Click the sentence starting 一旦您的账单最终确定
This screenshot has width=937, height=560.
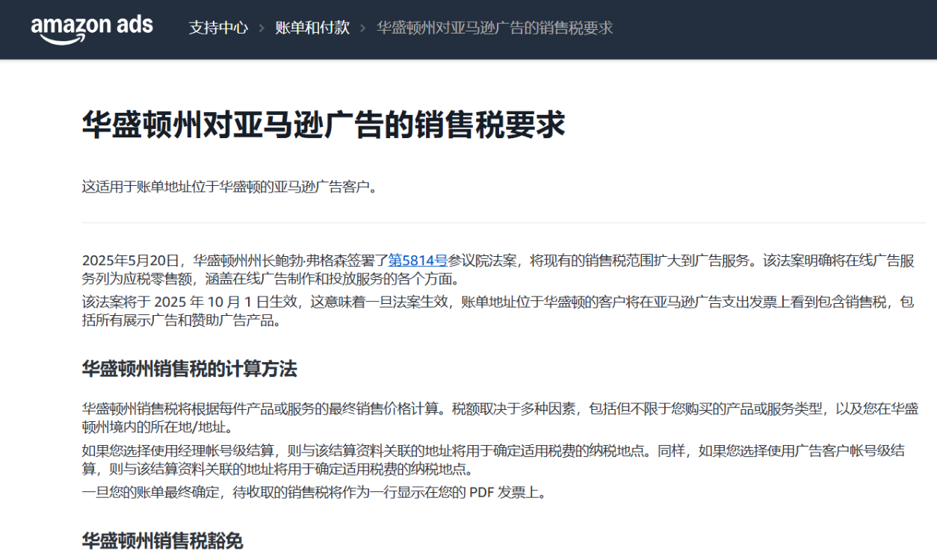(x=314, y=493)
